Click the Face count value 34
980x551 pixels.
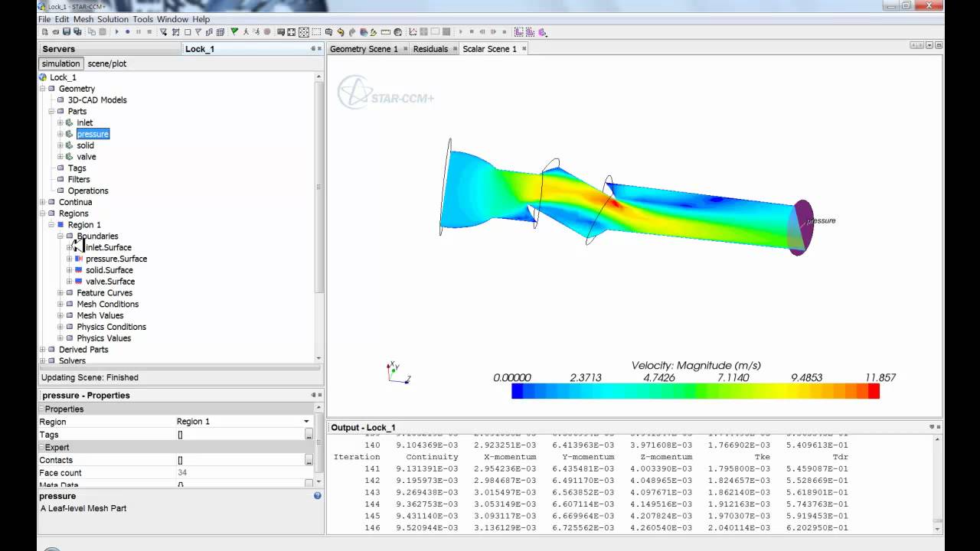(x=182, y=473)
